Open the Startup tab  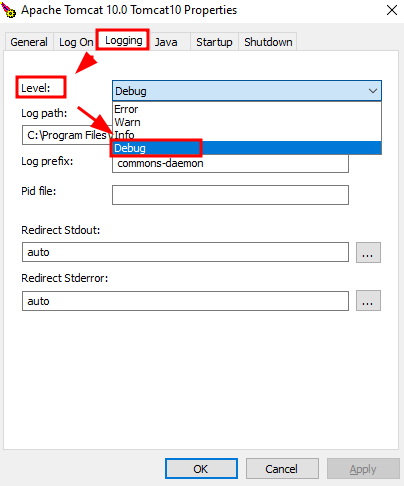[214, 42]
